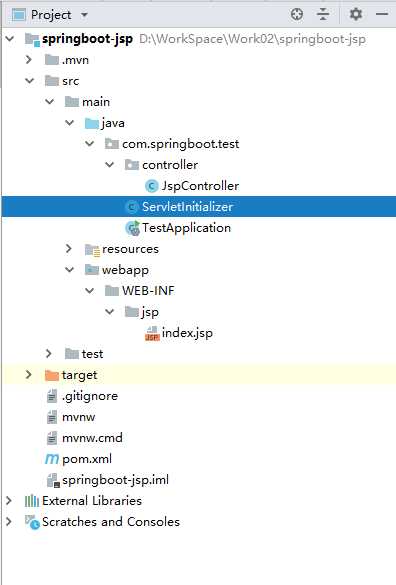Expand the target folder

(29, 375)
